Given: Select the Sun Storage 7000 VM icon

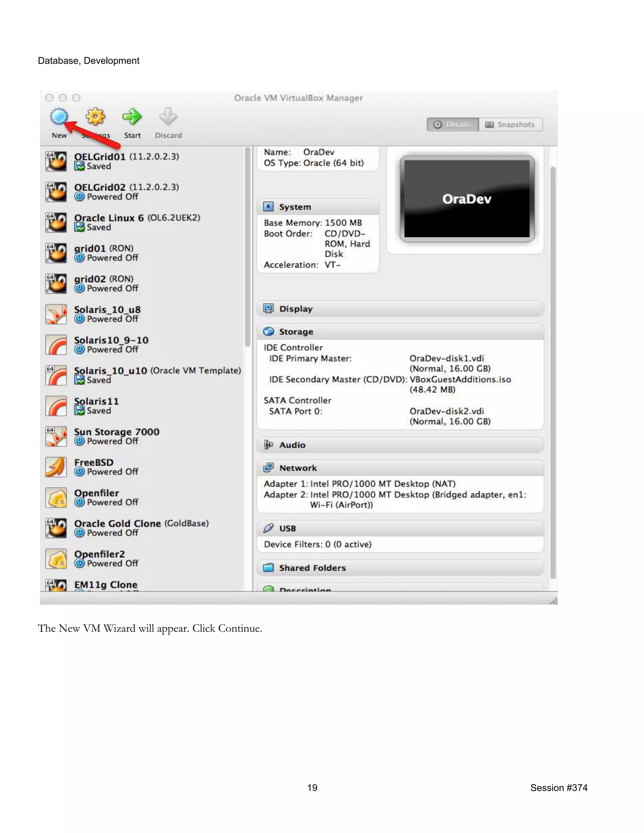Looking at the screenshot, I should coord(56,436).
